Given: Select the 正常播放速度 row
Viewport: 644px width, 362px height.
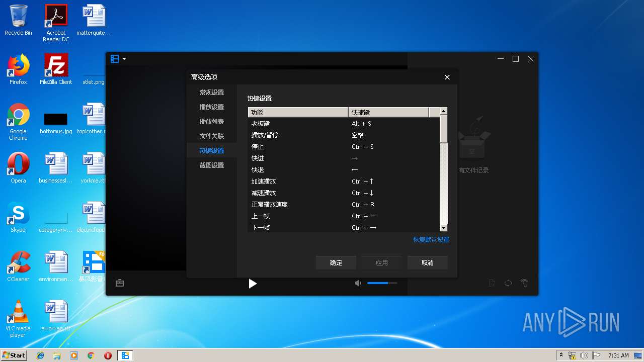Looking at the screenshot, I should pos(344,205).
